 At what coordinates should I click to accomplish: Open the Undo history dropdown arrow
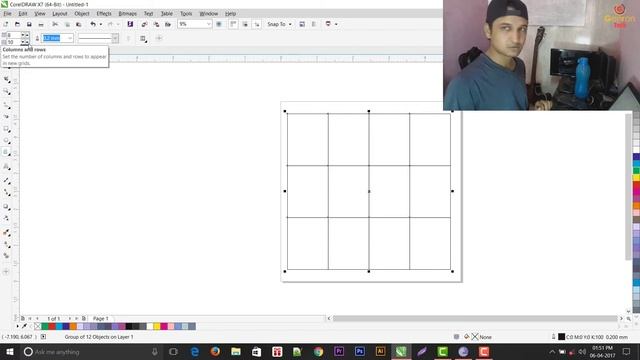pyautogui.click(x=101, y=24)
